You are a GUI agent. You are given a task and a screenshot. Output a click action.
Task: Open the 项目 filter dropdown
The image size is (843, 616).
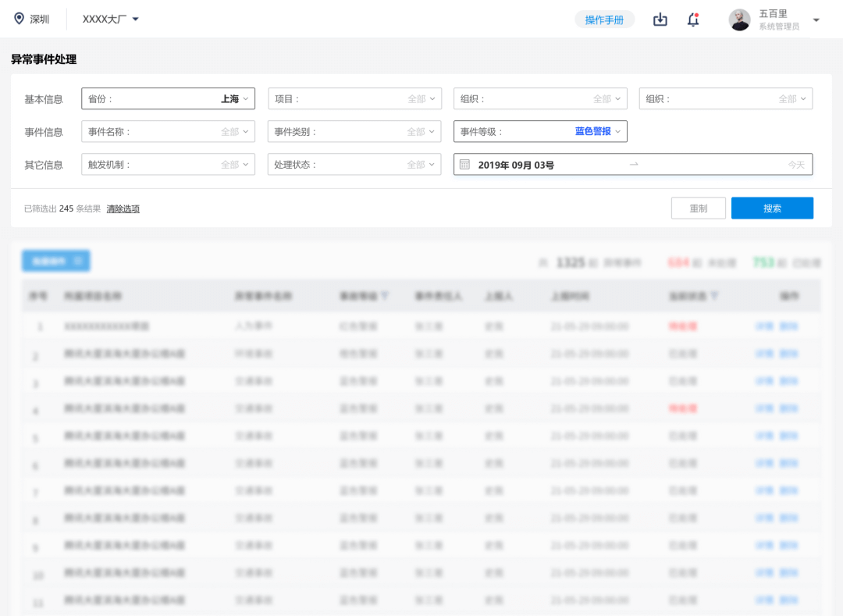(x=355, y=99)
